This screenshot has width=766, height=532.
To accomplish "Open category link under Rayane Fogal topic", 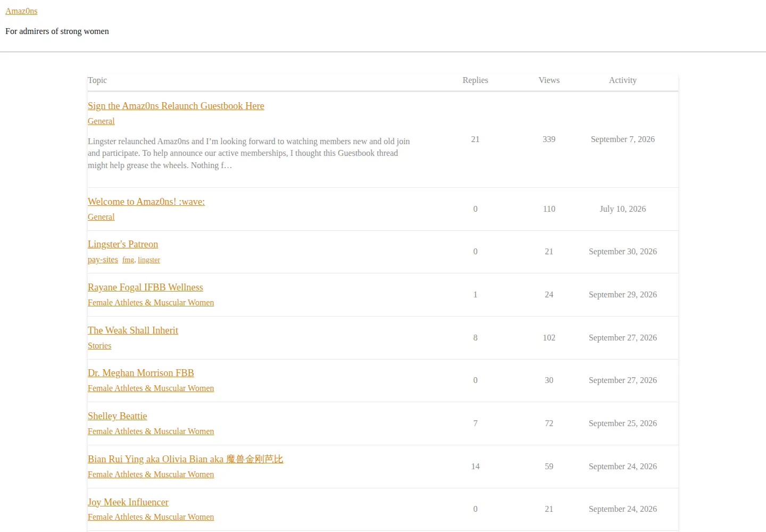I will [151, 303].
